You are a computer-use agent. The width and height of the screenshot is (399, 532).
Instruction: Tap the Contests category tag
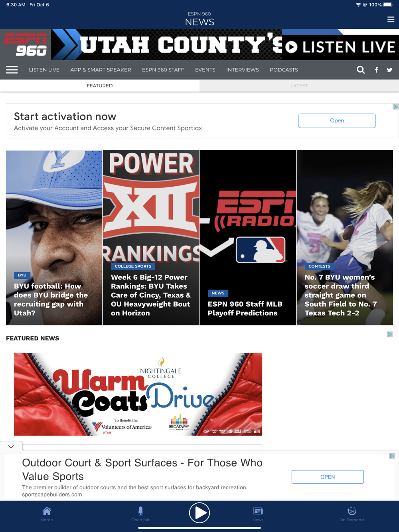[x=319, y=266]
